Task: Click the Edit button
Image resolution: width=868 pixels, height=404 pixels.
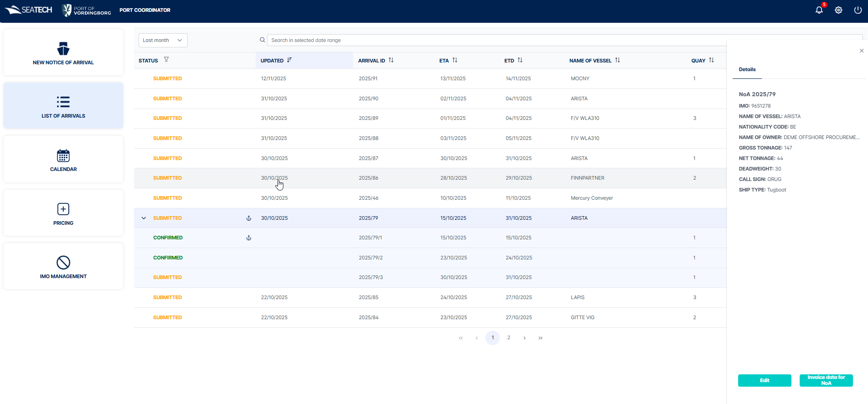Action: (764, 380)
